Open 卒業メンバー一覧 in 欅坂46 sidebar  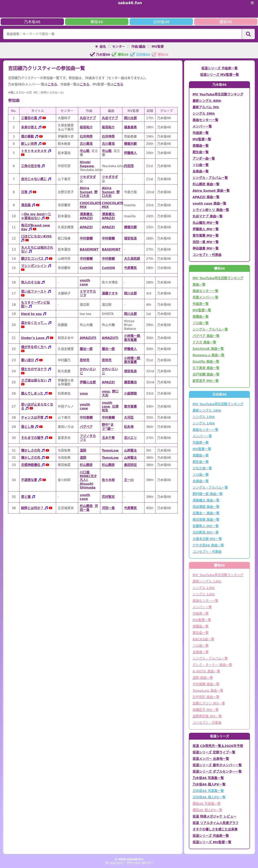coord(205,297)
